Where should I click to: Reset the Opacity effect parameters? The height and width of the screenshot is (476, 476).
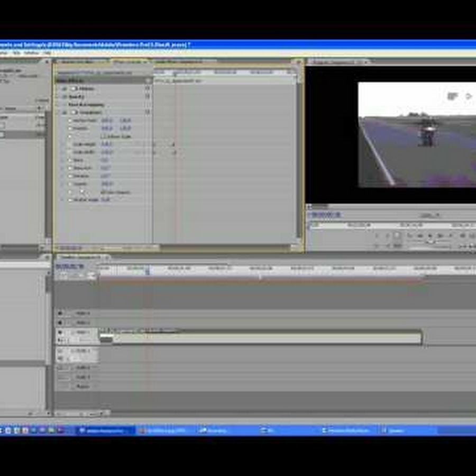148,97
